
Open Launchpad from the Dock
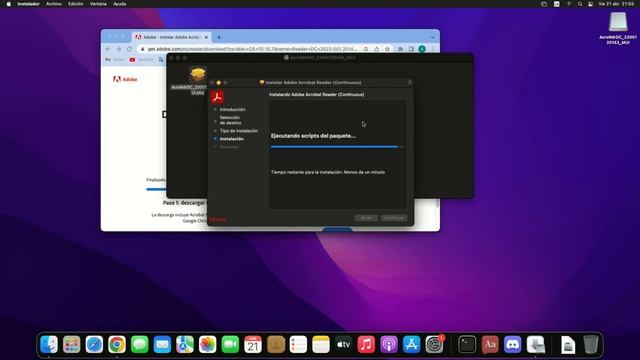(71, 345)
